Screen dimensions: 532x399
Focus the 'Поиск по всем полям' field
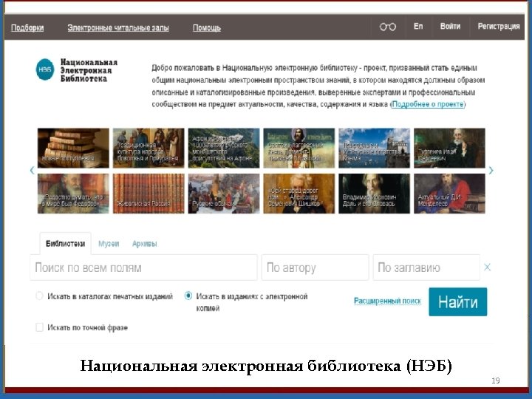(x=143, y=267)
